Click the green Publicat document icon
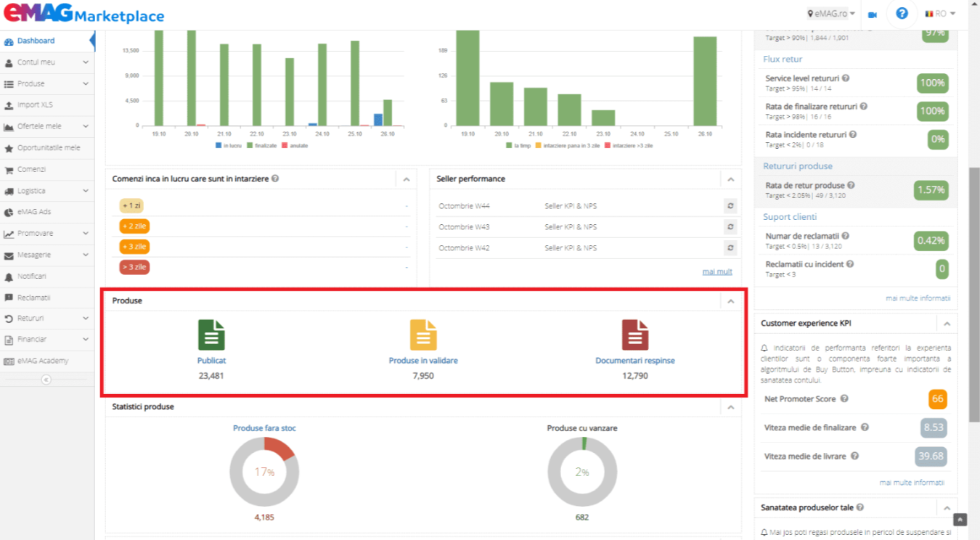The width and height of the screenshot is (980, 540). [211, 335]
